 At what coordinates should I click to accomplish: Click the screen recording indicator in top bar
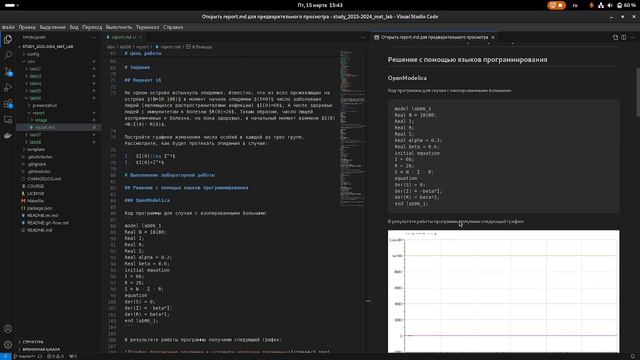point(556,5)
